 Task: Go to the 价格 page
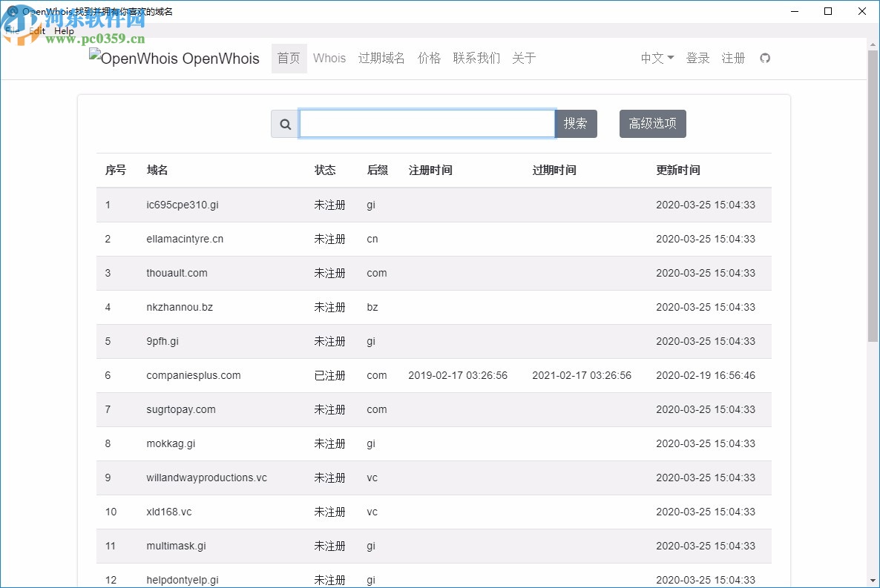[429, 58]
